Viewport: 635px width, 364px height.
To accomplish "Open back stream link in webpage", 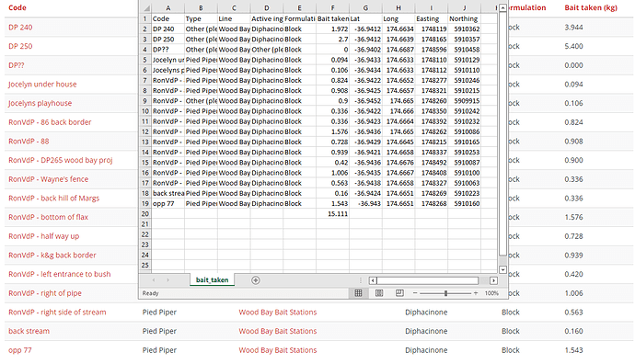I will tap(29, 331).
